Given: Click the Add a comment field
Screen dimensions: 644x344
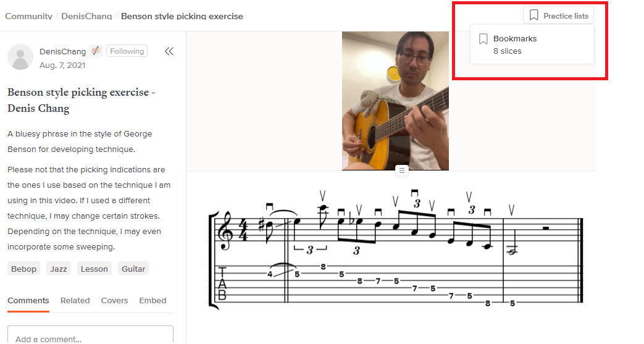Looking at the screenshot, I should tap(90, 335).
